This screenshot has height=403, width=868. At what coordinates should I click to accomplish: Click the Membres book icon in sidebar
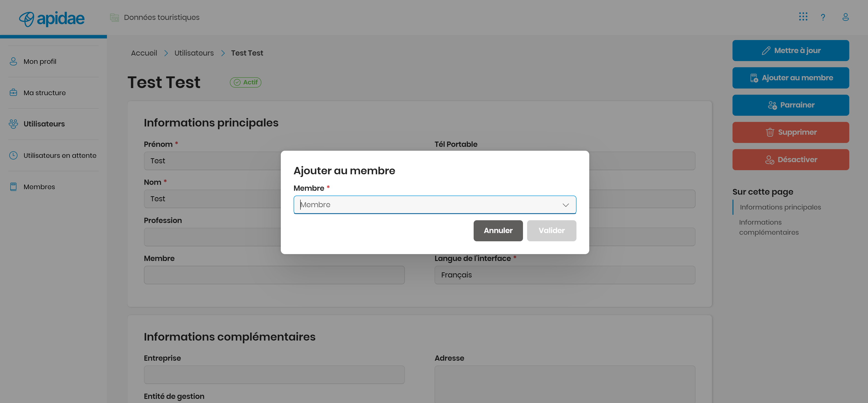tap(13, 187)
